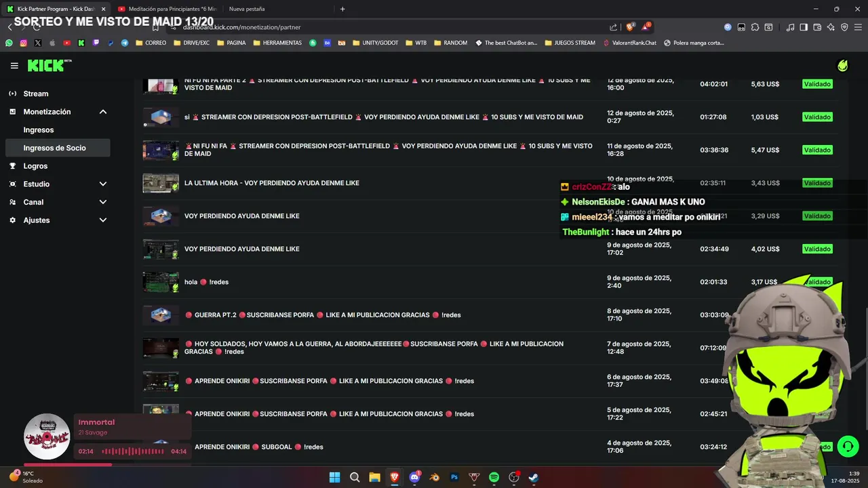The image size is (868, 488).
Task: Click the 'APRENDE ONIKIRI SUBGOAL !redes' title
Action: (x=254, y=447)
